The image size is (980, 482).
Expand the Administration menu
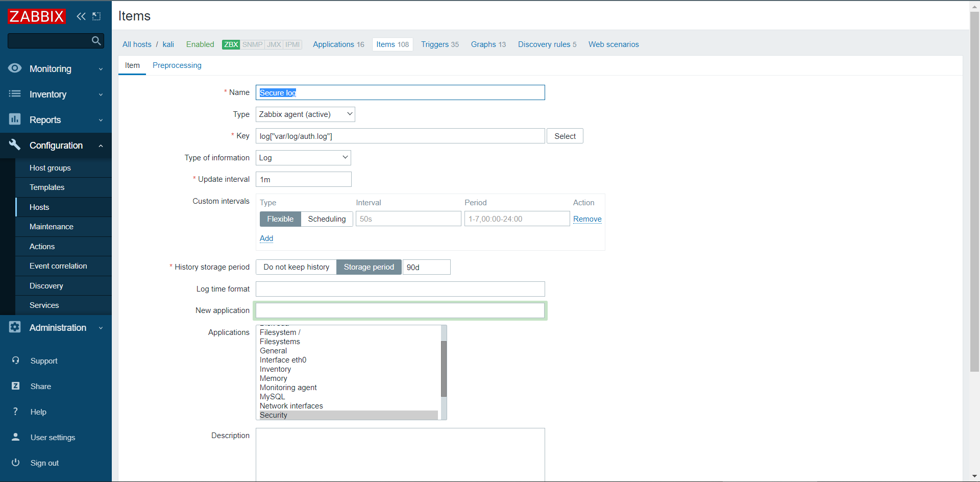(56, 328)
